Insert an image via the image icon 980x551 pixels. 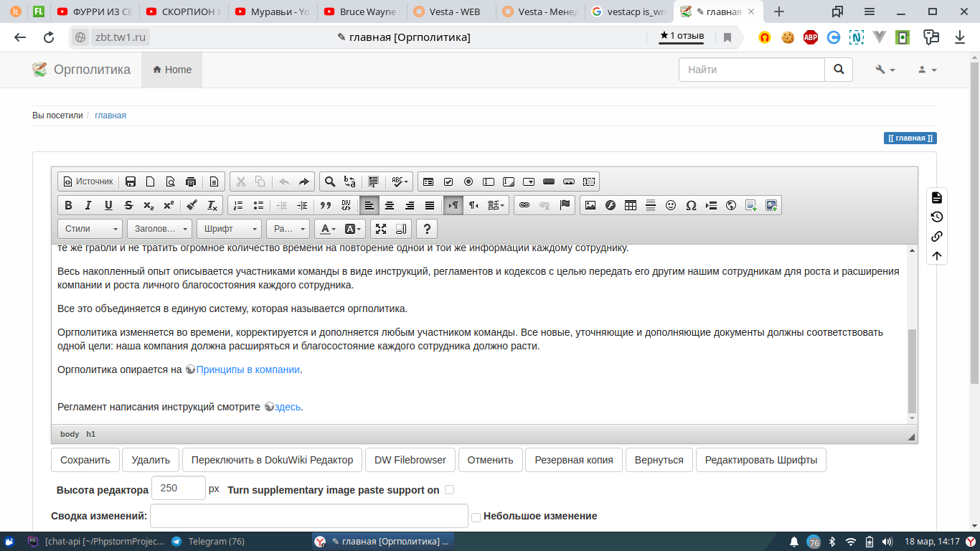click(590, 205)
